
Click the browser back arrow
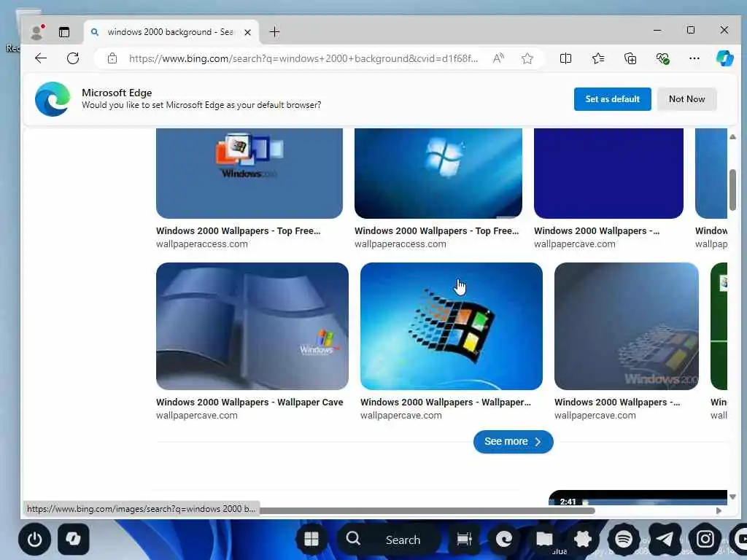[41, 58]
